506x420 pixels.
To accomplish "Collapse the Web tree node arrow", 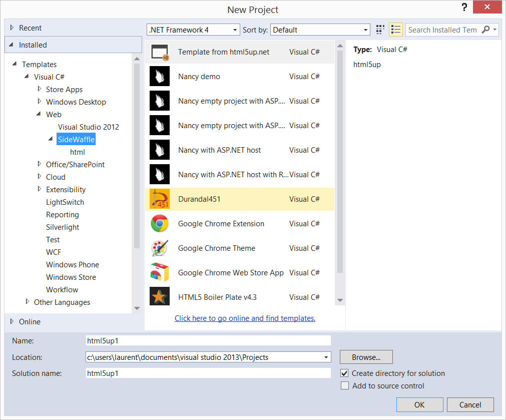I will pos(39,114).
